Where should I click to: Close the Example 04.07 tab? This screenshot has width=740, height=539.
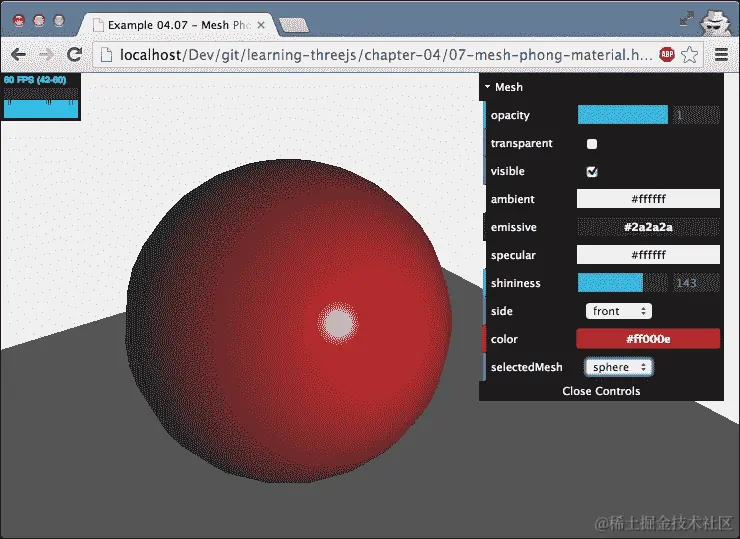click(x=261, y=25)
